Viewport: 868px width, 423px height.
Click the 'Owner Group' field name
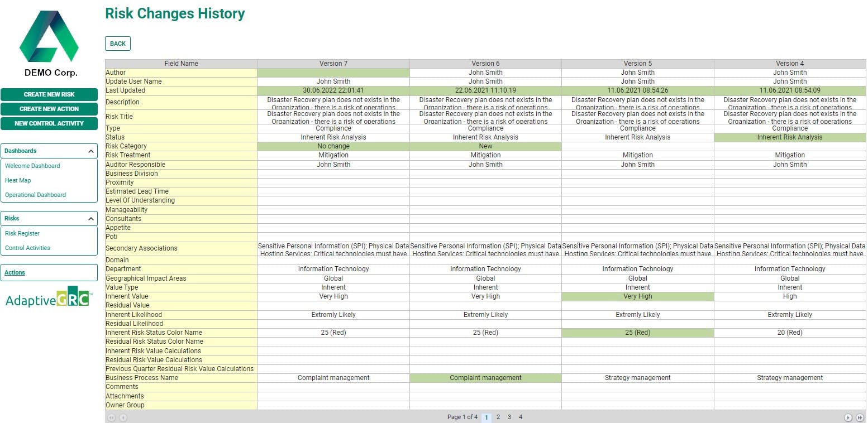(182, 405)
